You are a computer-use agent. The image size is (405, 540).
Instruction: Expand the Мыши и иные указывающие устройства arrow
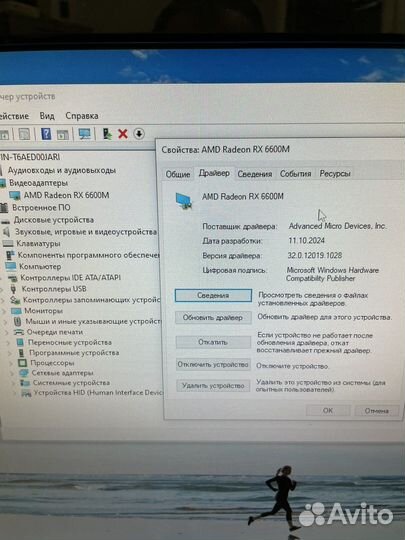6,322
